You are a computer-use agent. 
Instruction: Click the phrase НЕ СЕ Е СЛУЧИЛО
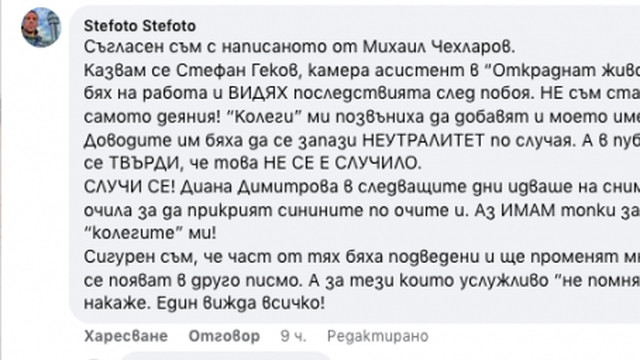click(x=342, y=164)
